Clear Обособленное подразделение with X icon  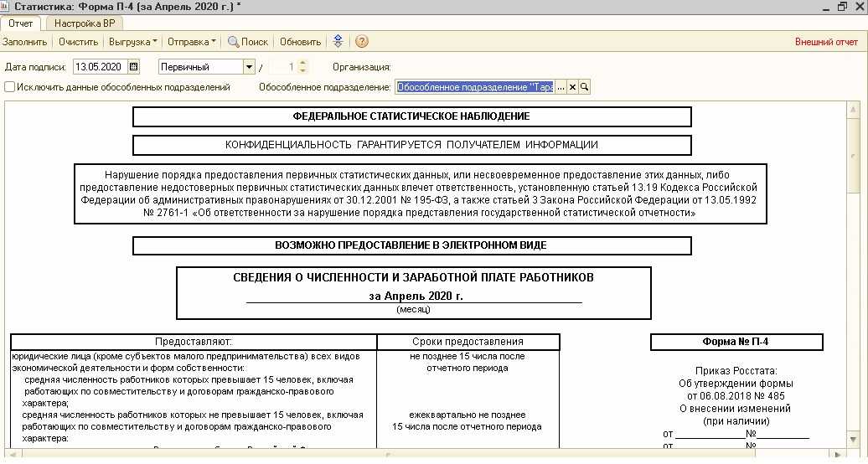tap(572, 87)
